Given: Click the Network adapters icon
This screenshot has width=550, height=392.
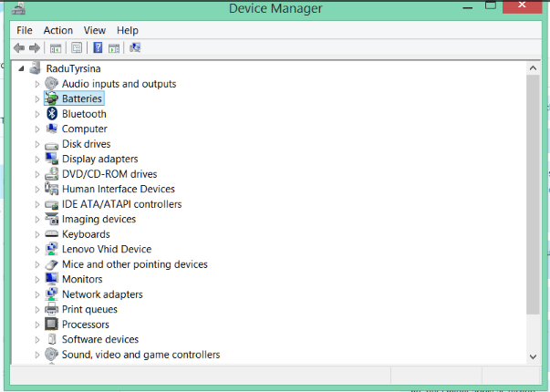Looking at the screenshot, I should pos(52,294).
